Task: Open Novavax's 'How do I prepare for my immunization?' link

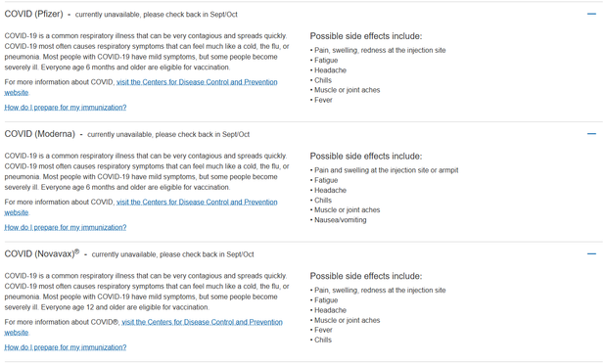Action: [66, 347]
